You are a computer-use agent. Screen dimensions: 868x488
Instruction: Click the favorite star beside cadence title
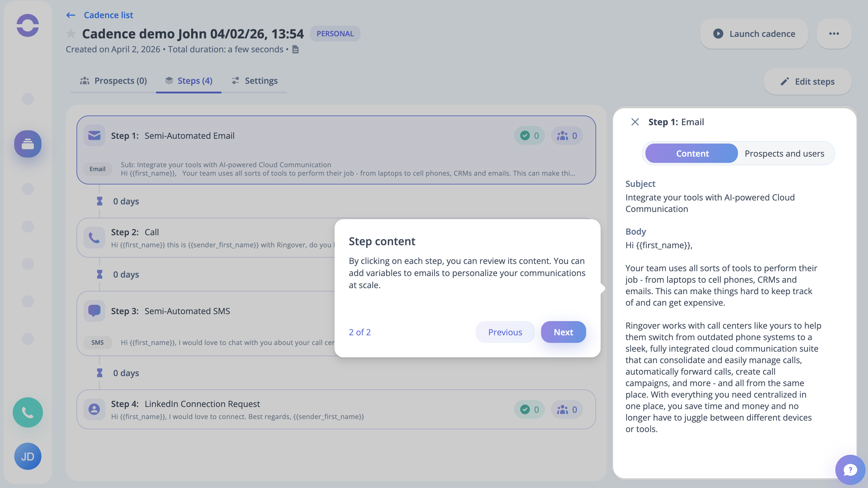pyautogui.click(x=71, y=34)
